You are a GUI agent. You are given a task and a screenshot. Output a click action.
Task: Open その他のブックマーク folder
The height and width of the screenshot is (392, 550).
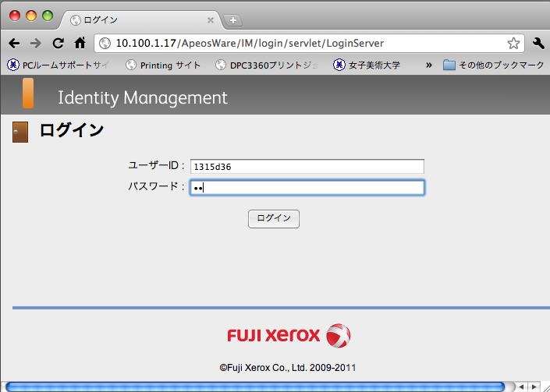pos(492,65)
